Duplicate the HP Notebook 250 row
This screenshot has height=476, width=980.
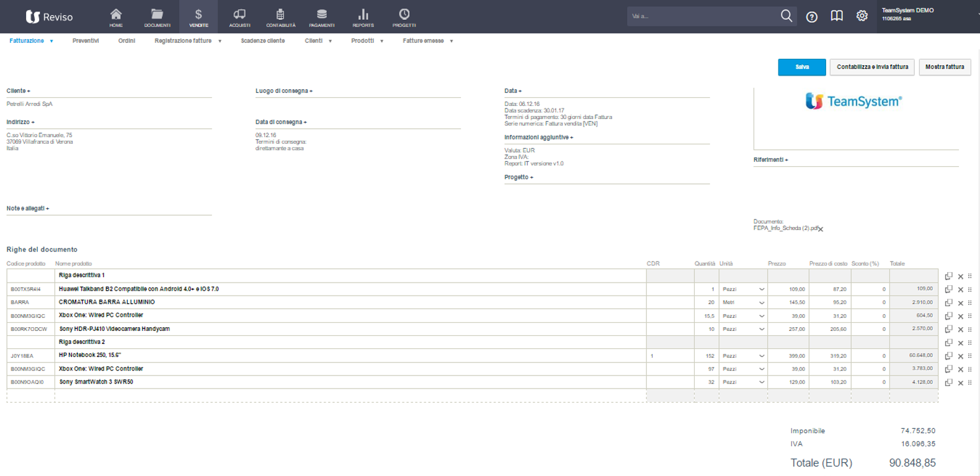[948, 356]
